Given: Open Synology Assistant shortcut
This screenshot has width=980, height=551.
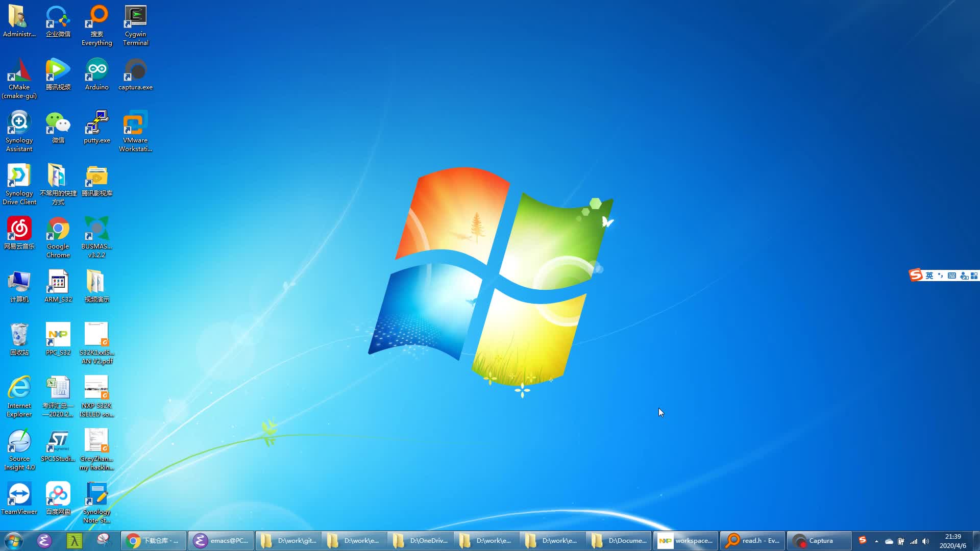Looking at the screenshot, I should coord(19,132).
